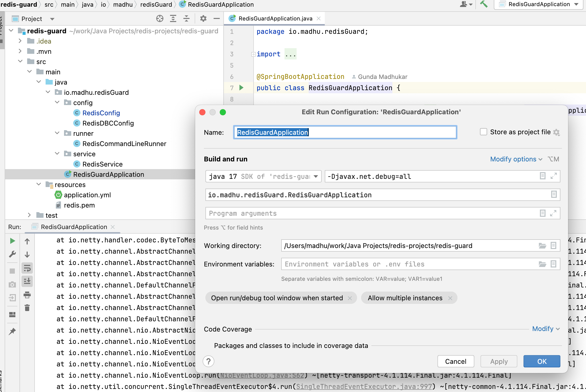Click the expand all icon in Project panel
The image size is (586, 392).
point(173,18)
